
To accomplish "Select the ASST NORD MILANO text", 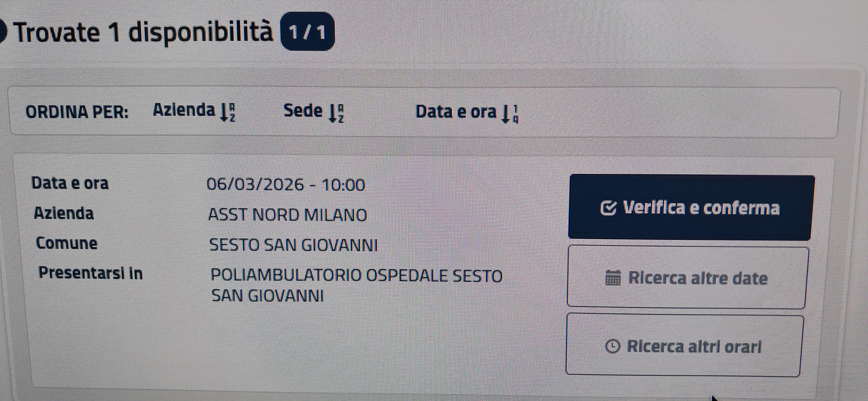I will coord(287,215).
